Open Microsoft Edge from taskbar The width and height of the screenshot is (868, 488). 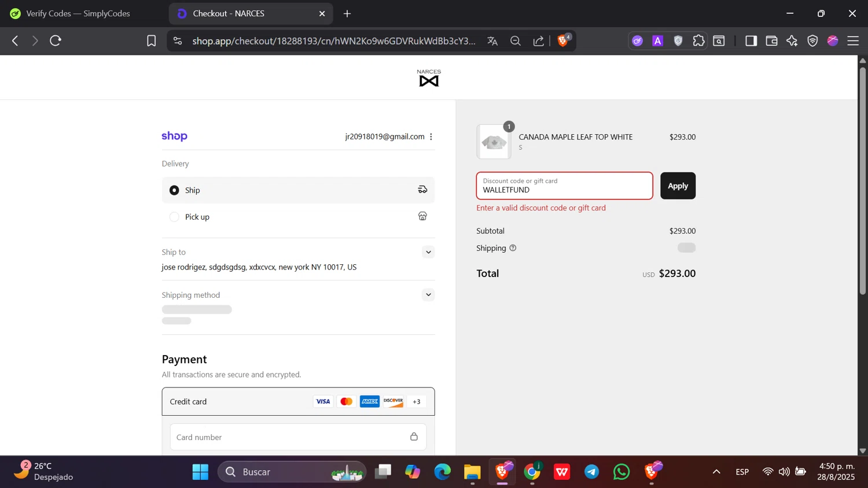(x=443, y=472)
